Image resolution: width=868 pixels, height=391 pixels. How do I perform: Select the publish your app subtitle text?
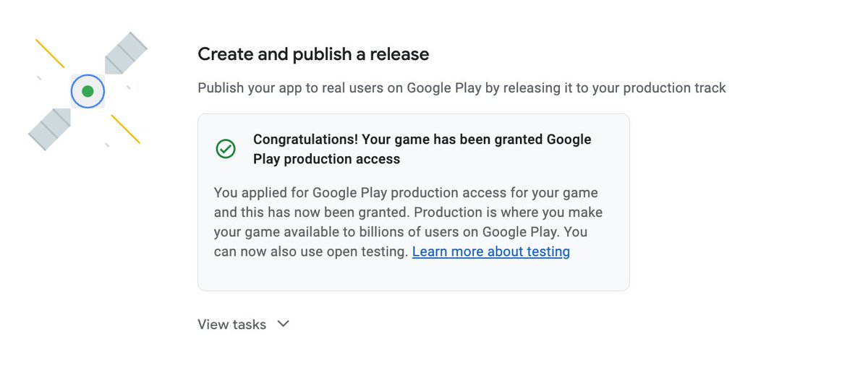[x=461, y=88]
